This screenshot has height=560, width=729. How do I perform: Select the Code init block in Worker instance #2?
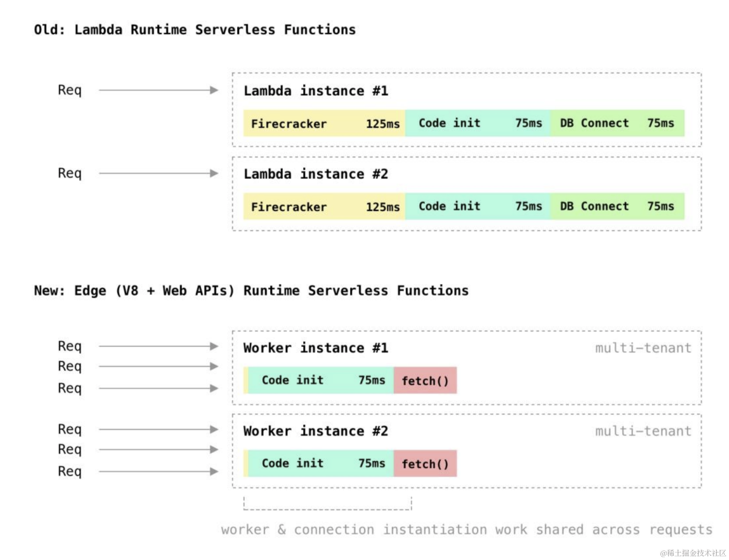coord(321,463)
